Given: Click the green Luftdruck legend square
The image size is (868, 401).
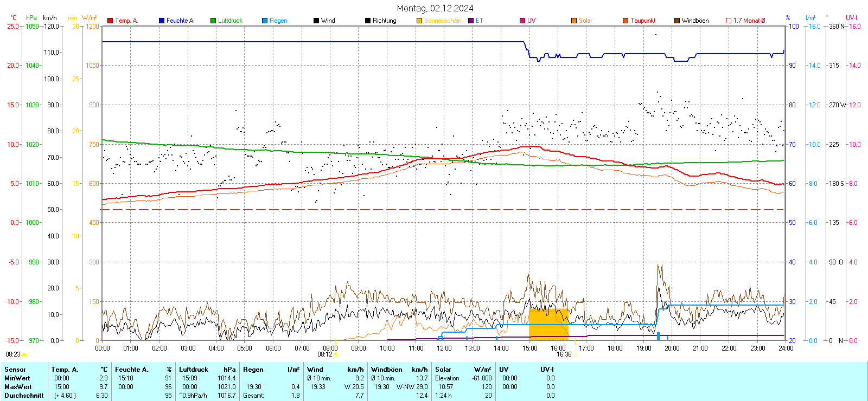Looking at the screenshot, I should [x=213, y=21].
